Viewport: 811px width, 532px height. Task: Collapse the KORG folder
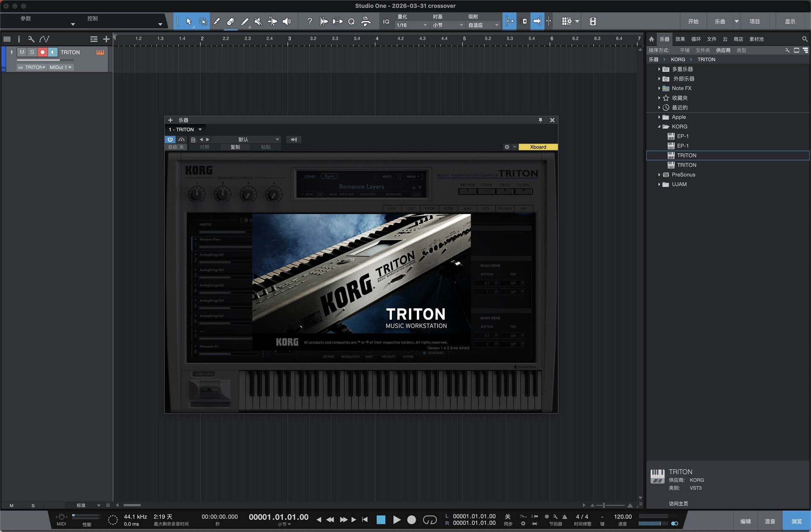point(659,127)
